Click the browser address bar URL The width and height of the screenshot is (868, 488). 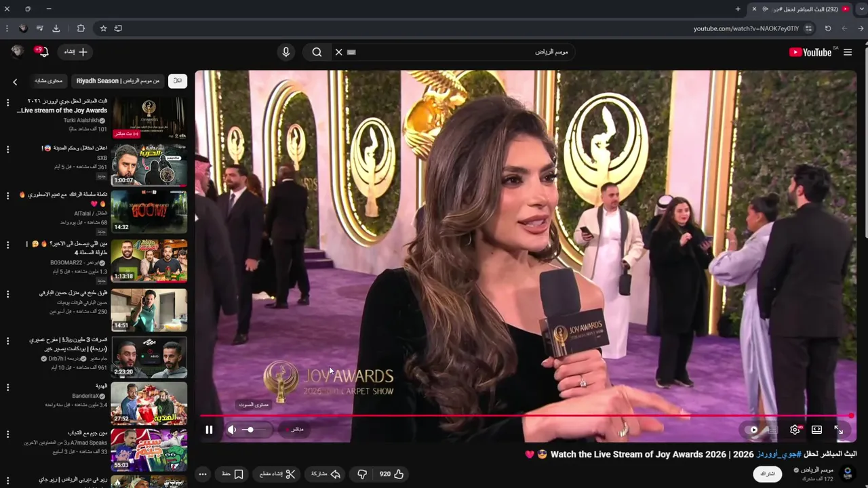(746, 28)
